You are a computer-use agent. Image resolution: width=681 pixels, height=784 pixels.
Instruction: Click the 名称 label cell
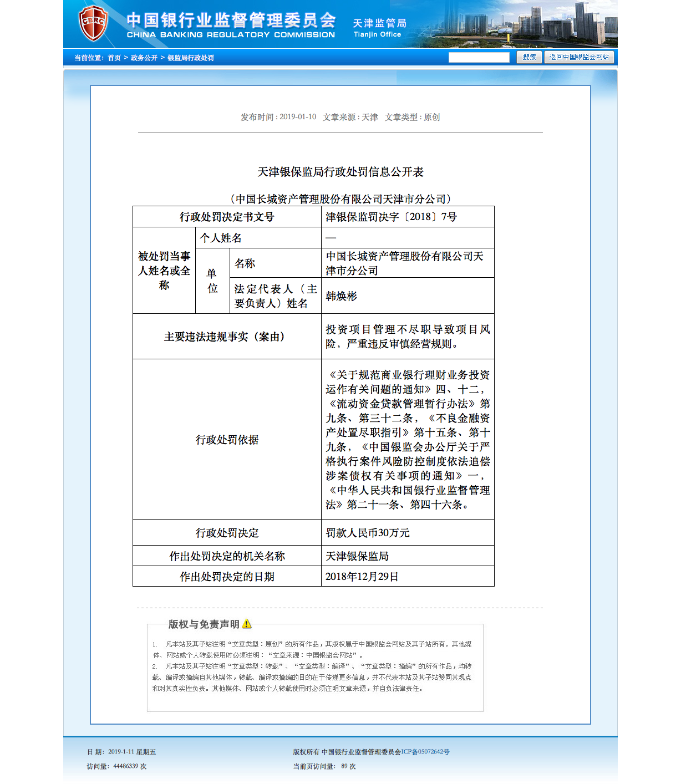click(x=276, y=263)
